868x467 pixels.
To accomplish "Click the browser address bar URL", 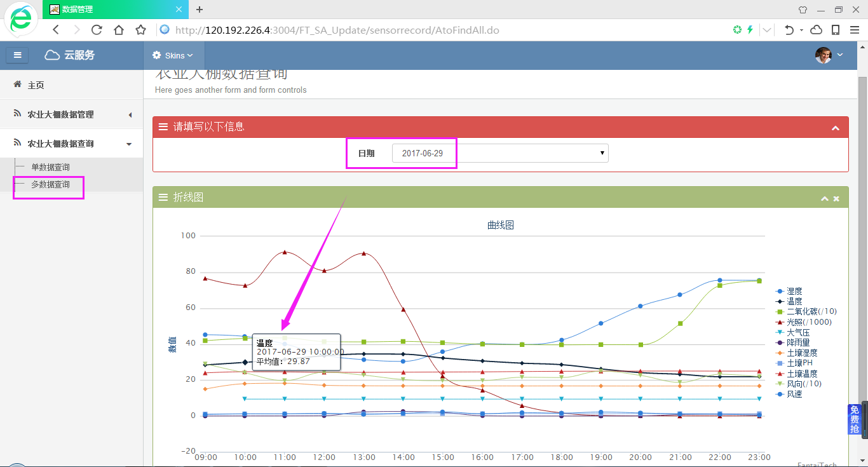I will click(337, 30).
